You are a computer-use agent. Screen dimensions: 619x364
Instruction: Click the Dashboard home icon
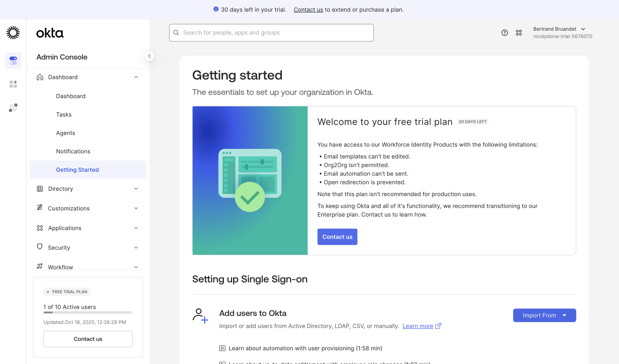pos(40,77)
